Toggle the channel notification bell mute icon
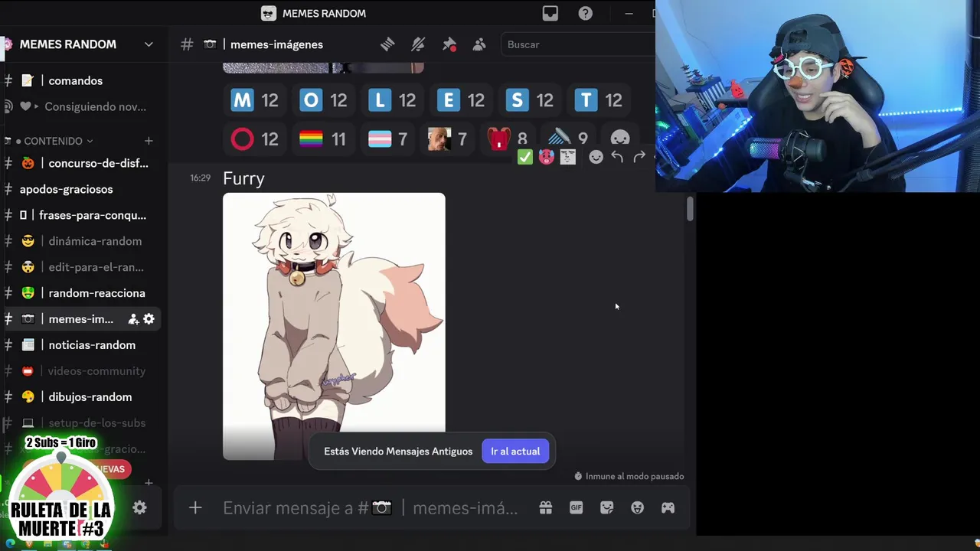Screen dimensions: 980x551 418,44
